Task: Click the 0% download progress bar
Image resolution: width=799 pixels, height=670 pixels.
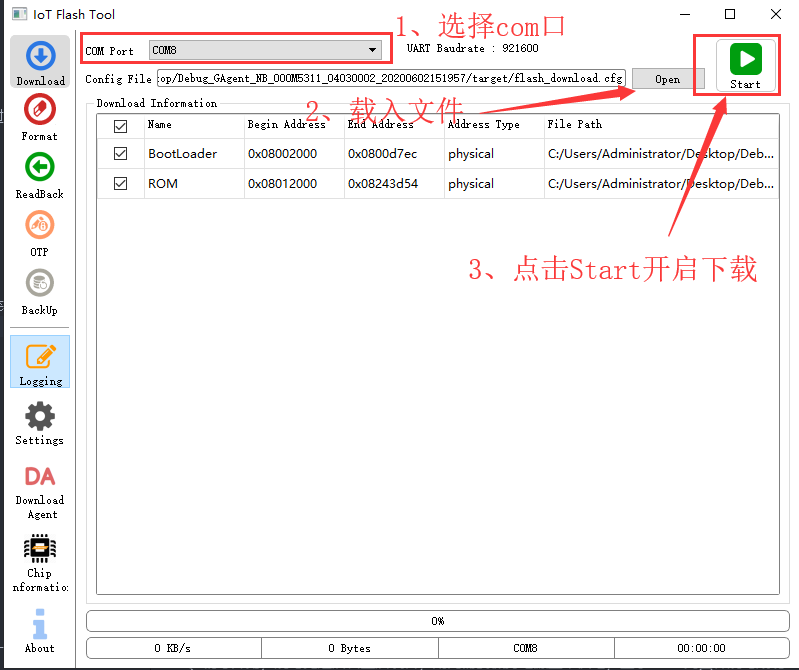Action: [437, 621]
